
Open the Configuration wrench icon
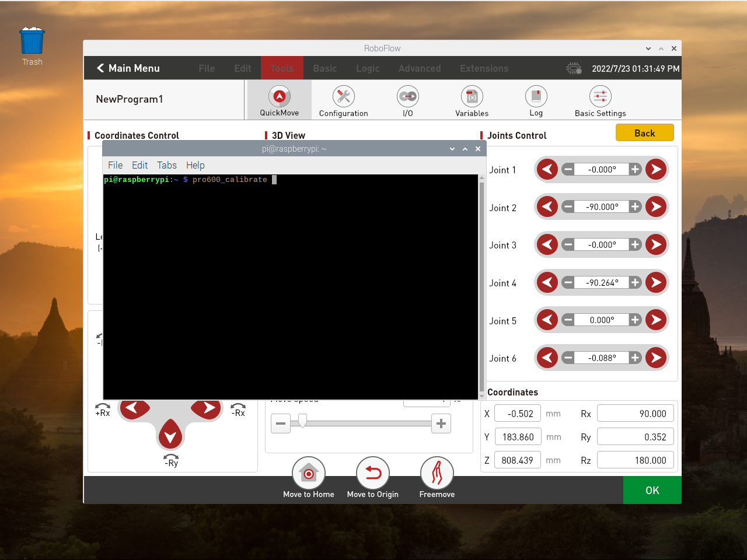[x=344, y=97]
